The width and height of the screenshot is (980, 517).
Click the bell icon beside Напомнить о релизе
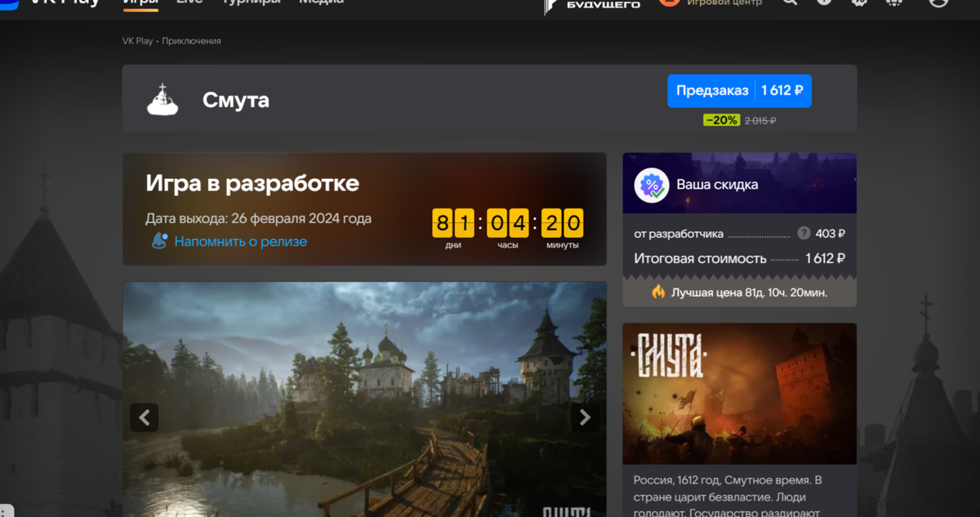pyautogui.click(x=159, y=241)
